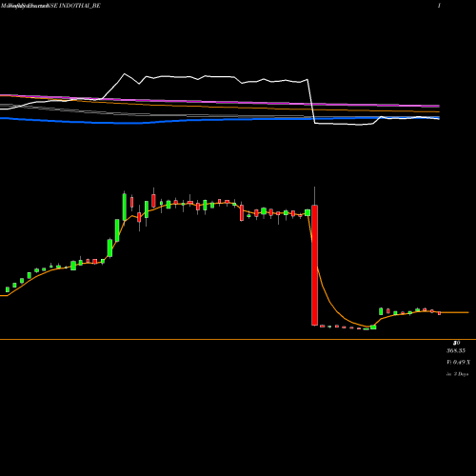Image resolution: width=476 pixels, height=476 pixels.
Task: Click the NSE INDOTHAI_BE chart title
Action: [73, 6]
